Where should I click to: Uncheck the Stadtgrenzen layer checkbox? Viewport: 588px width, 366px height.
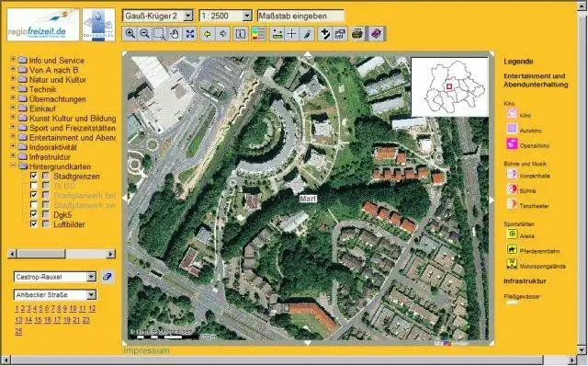click(34, 176)
